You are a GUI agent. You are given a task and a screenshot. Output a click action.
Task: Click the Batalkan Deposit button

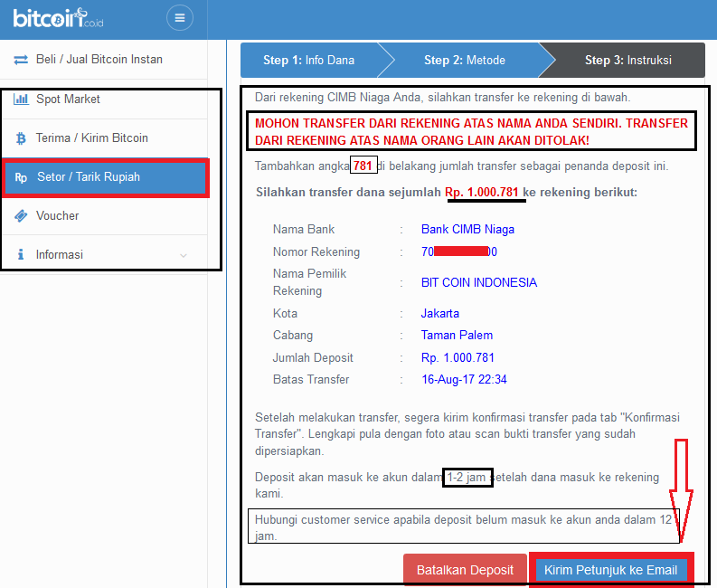coord(465,570)
